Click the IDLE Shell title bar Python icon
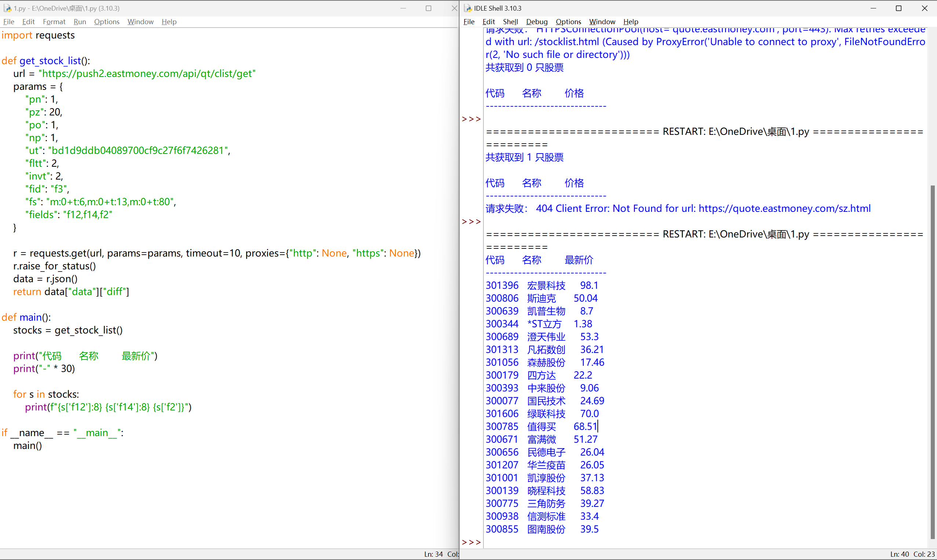Viewport: 937px width, 560px height. click(x=468, y=8)
